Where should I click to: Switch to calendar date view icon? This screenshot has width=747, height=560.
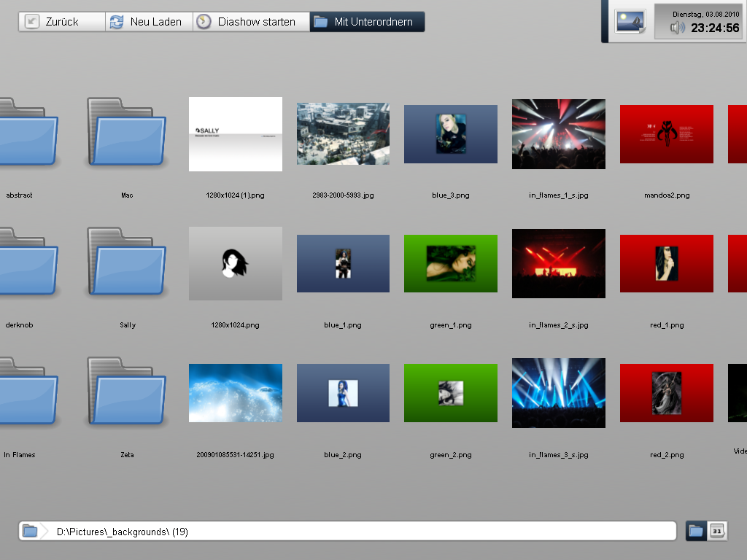pos(717,531)
